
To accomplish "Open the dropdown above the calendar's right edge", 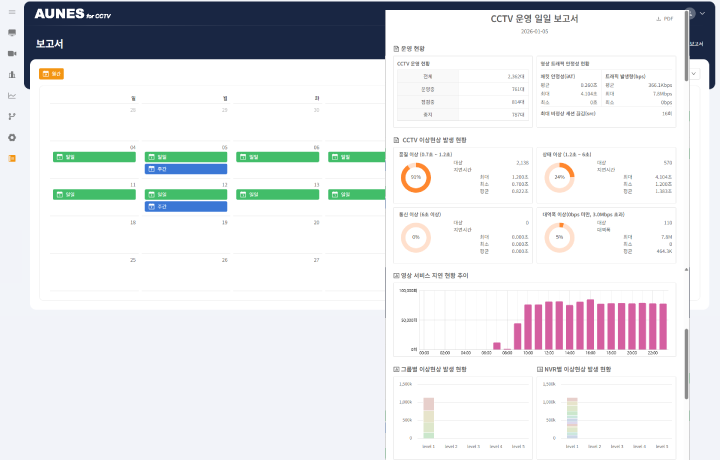I will point(694,73).
